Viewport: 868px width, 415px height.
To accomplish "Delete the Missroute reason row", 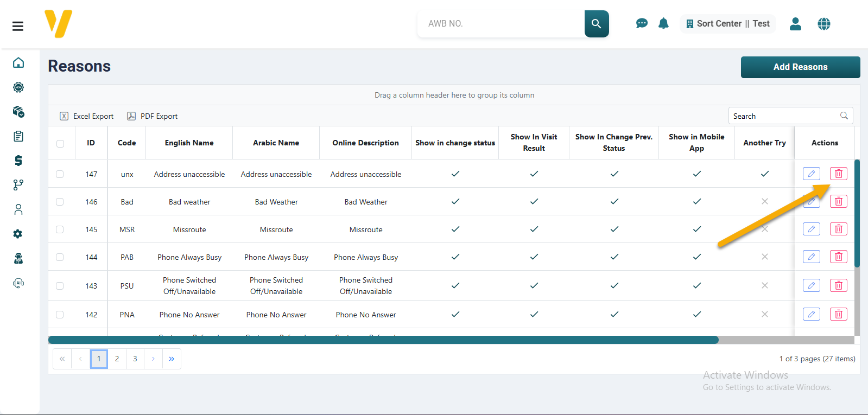I will (x=838, y=229).
